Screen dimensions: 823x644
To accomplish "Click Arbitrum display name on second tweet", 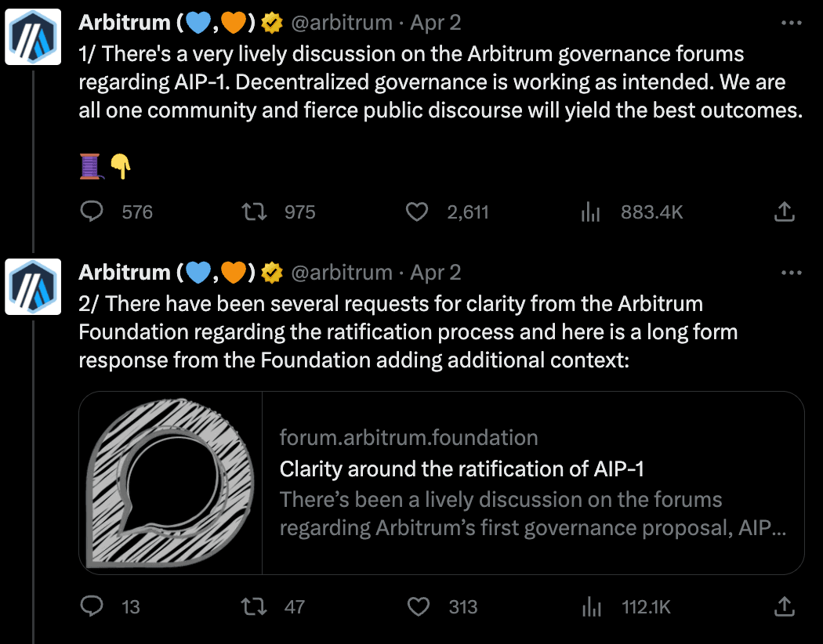I will (x=125, y=273).
